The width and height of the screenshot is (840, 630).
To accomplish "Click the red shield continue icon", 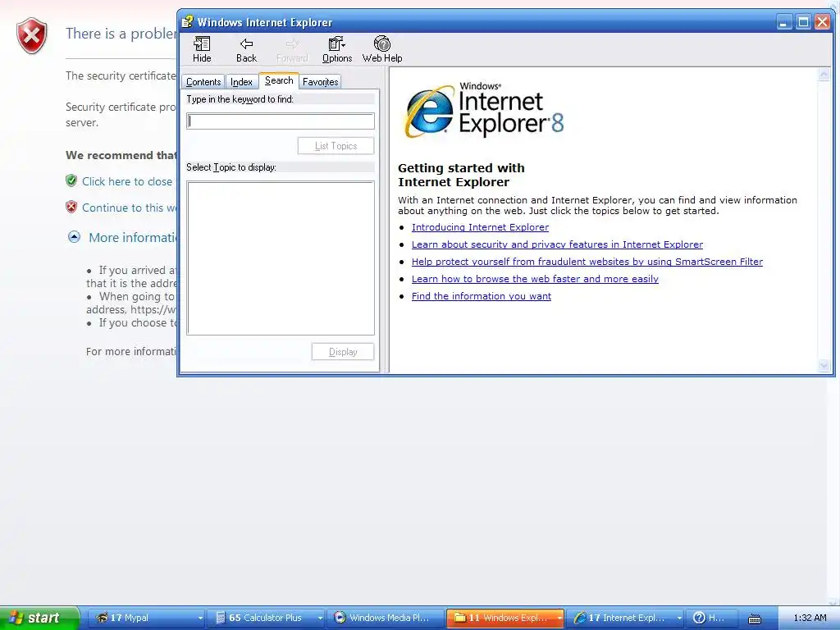I will click(71, 207).
